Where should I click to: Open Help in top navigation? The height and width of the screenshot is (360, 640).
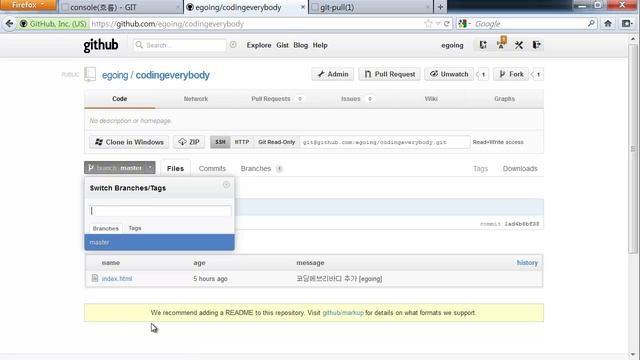point(320,45)
